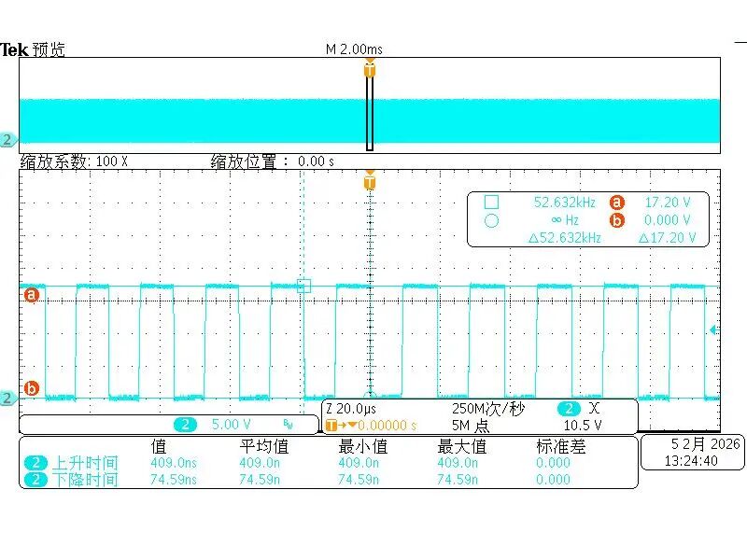This screenshot has height=560, width=747.
Task: Click the Δ17.20 V delta readout
Action: 668,238
